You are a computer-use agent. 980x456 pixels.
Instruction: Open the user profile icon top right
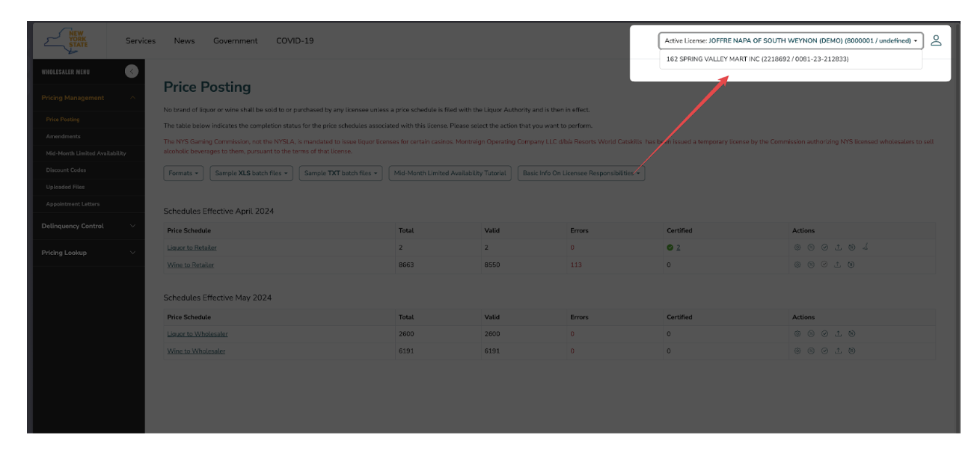pos(936,41)
